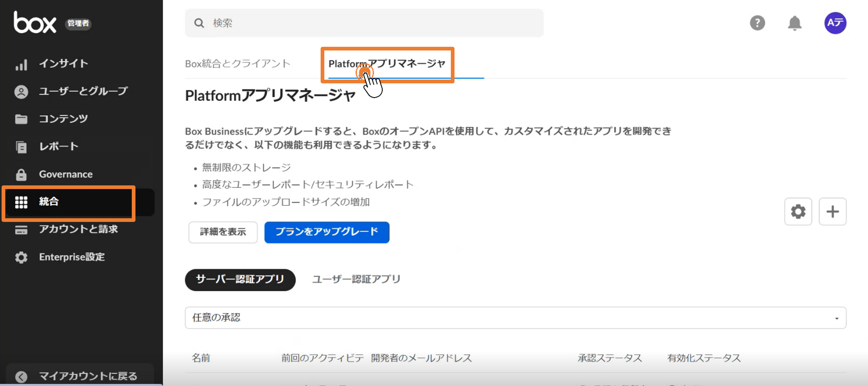The image size is (868, 386).
Task: Click the Enterprise設定 gear icon
Action: [21, 257]
